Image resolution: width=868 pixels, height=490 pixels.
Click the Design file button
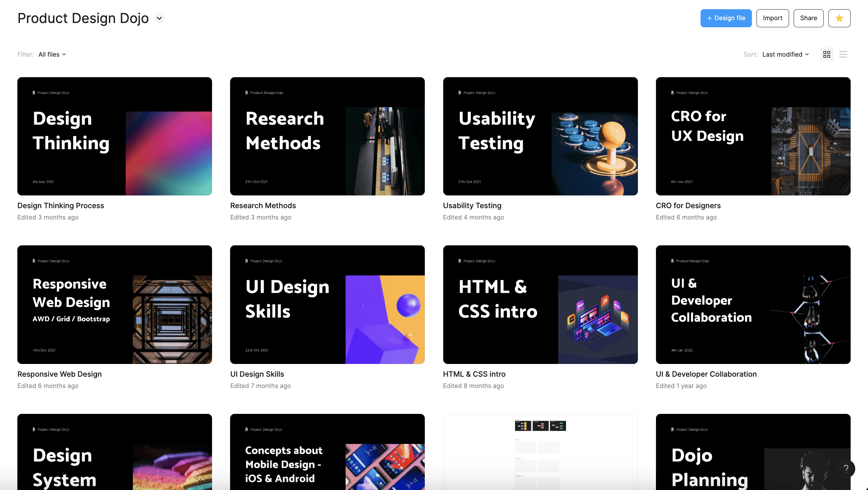pos(726,18)
